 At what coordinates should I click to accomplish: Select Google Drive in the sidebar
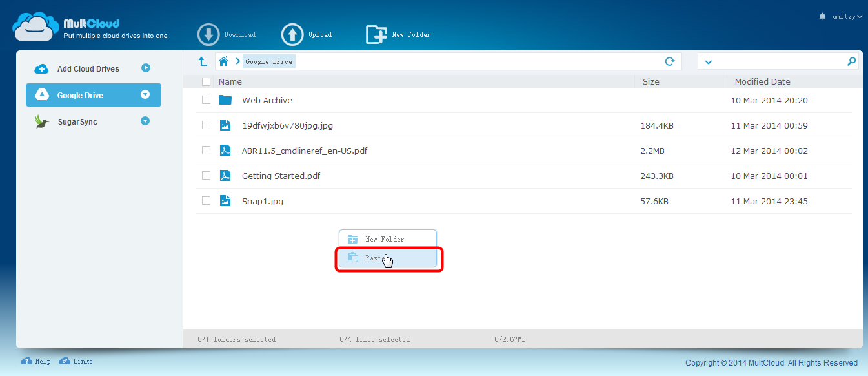[x=94, y=95]
